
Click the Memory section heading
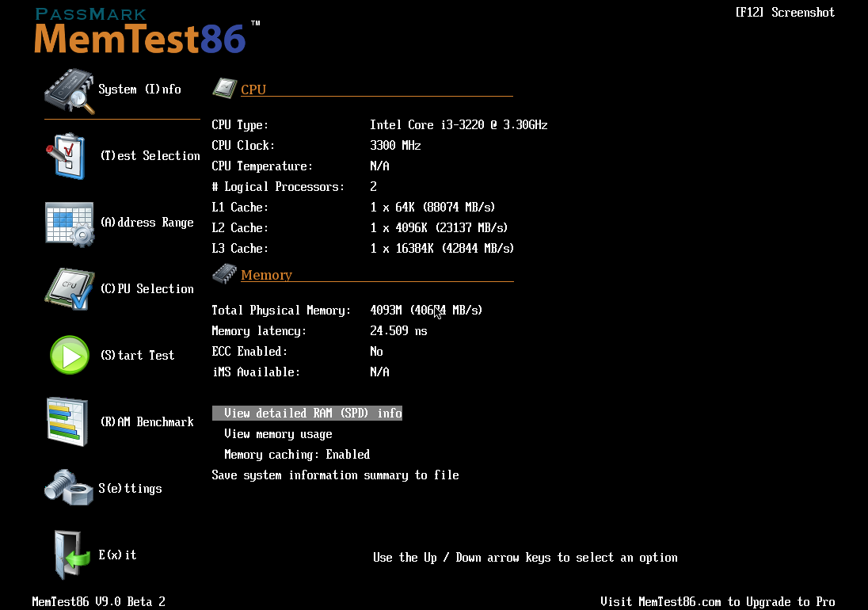pos(266,275)
